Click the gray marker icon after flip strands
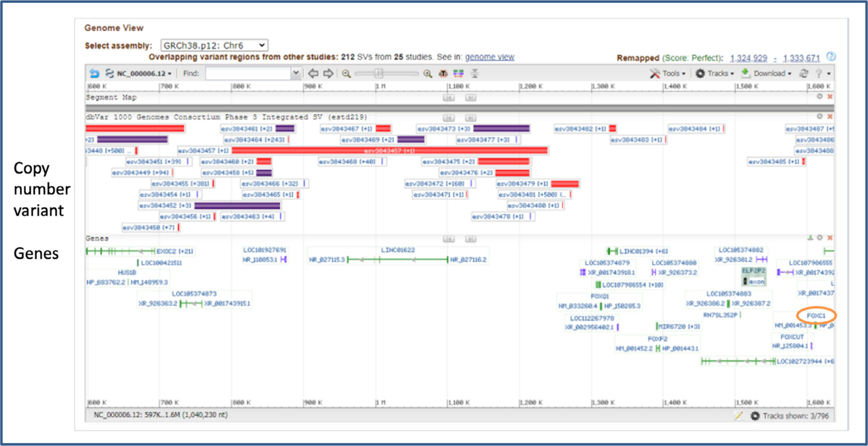This screenshot has height=446, width=868. (475, 73)
